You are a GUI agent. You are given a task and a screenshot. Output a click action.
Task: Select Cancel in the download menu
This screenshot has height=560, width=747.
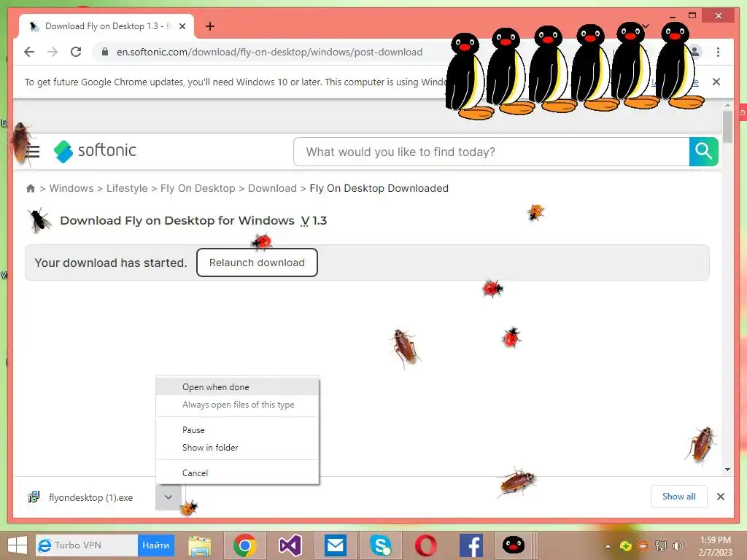(237, 472)
